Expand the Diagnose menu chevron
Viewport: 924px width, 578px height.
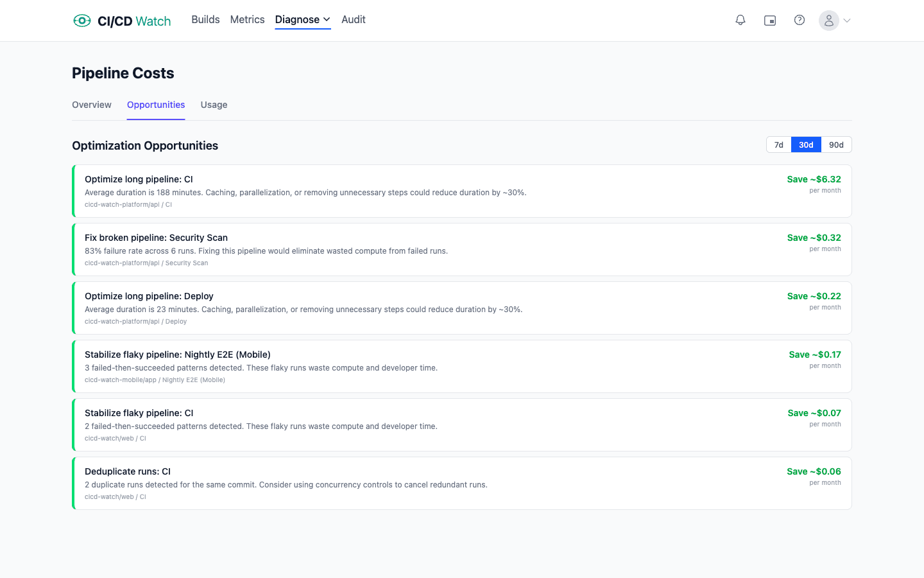click(327, 20)
